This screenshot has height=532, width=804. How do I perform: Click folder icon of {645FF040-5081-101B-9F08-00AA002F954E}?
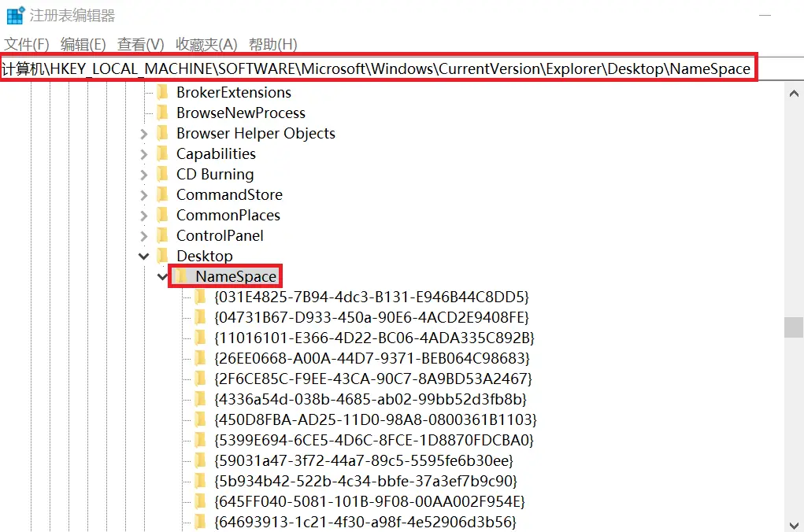pos(200,501)
